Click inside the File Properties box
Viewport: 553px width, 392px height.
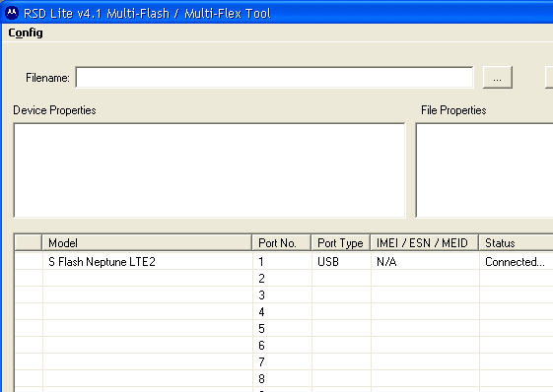tap(484, 170)
